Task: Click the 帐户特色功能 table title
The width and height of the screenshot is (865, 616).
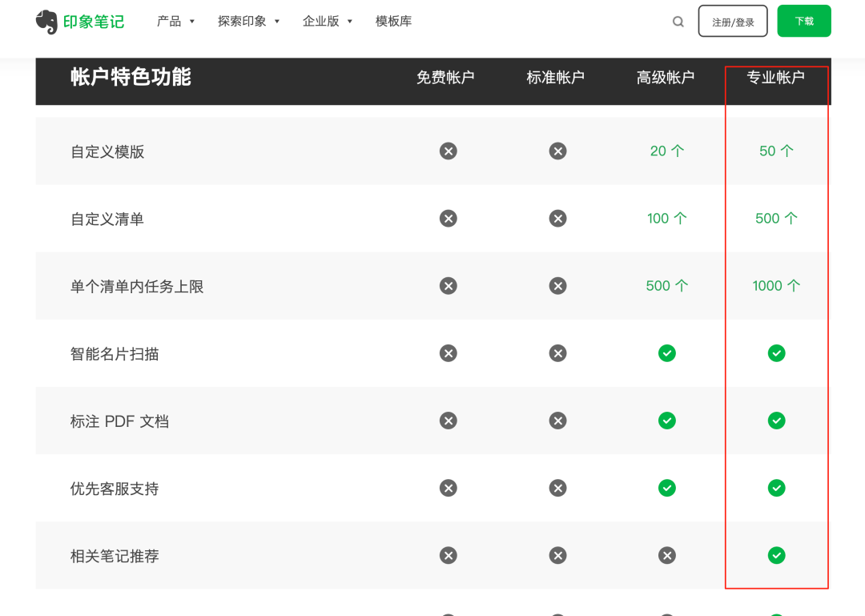Action: (131, 77)
